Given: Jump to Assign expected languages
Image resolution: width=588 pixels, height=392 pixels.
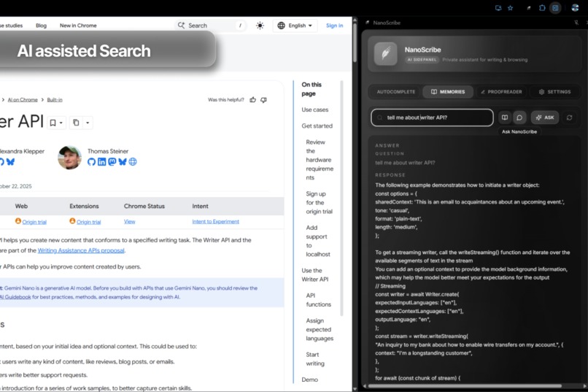Looking at the screenshot, I should (x=320, y=329).
